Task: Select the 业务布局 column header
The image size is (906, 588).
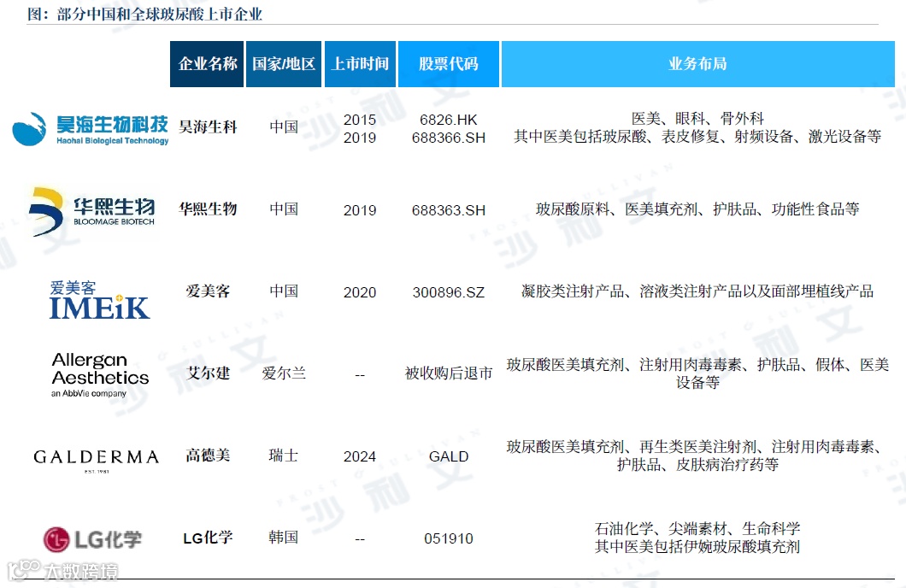Action: coord(698,64)
